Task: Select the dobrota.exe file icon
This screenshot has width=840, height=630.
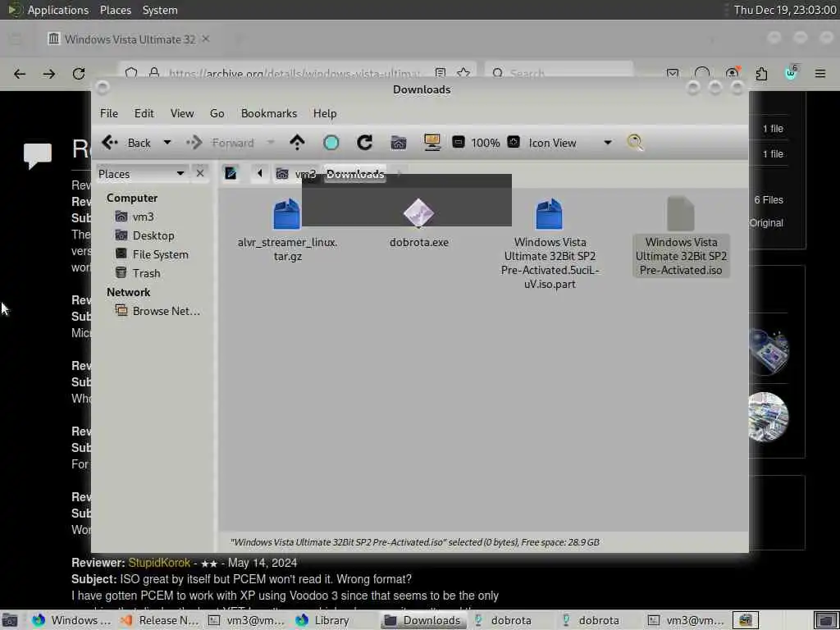Action: point(419,212)
